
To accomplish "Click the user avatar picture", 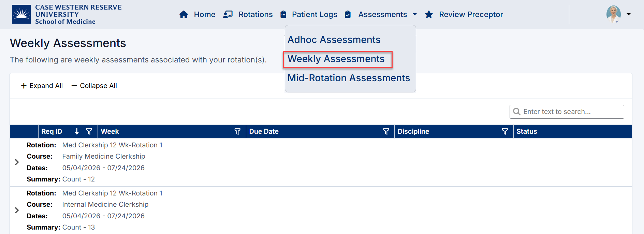I will tap(614, 14).
